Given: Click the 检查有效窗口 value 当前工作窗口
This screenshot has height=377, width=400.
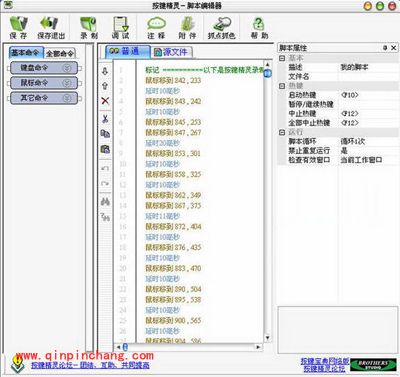Looking at the screenshot, I should (361, 160).
